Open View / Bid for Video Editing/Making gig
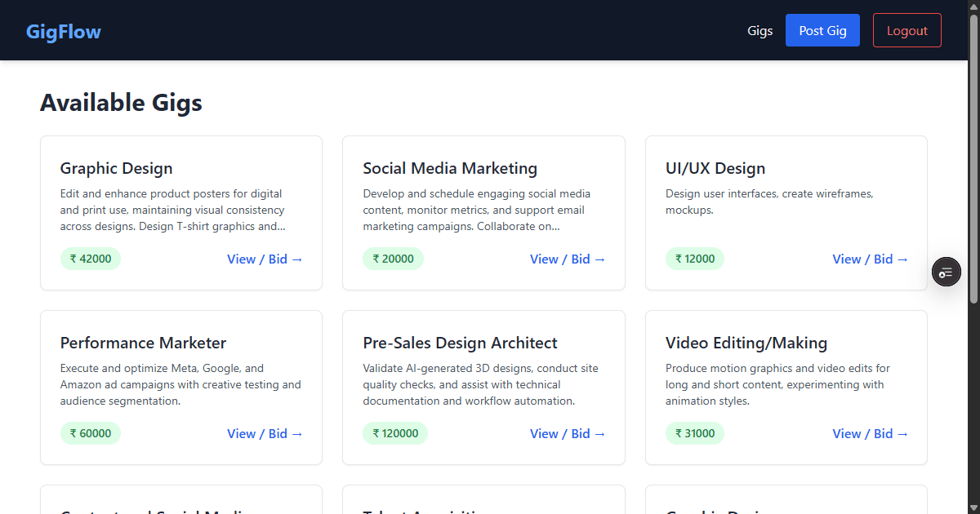980x514 pixels. (x=871, y=433)
